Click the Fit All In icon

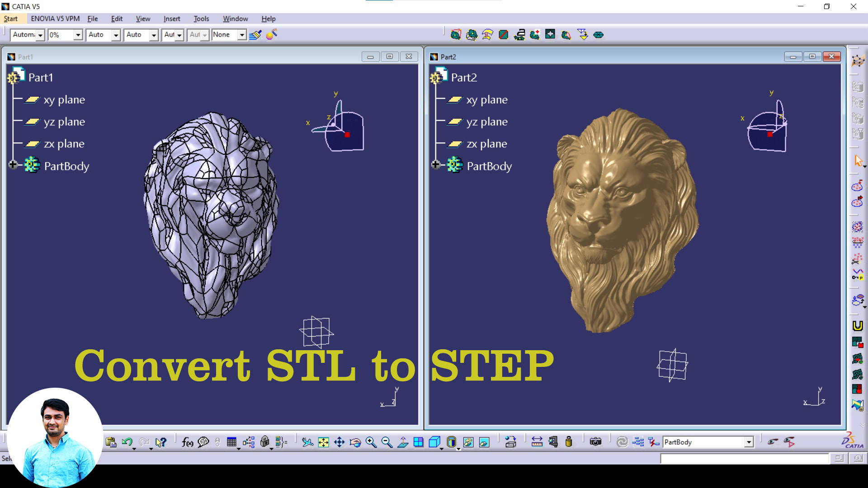pos(323,442)
